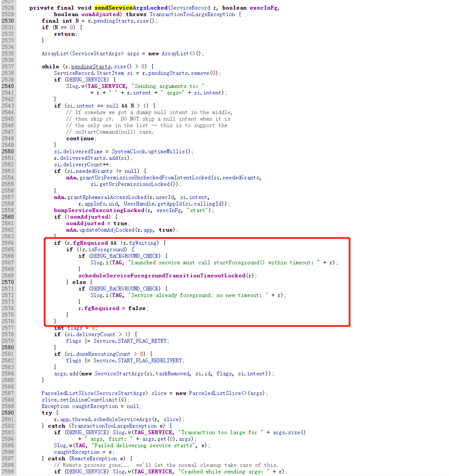Jump to line number 2580
Screen dimensions: 449x476
click(7, 347)
